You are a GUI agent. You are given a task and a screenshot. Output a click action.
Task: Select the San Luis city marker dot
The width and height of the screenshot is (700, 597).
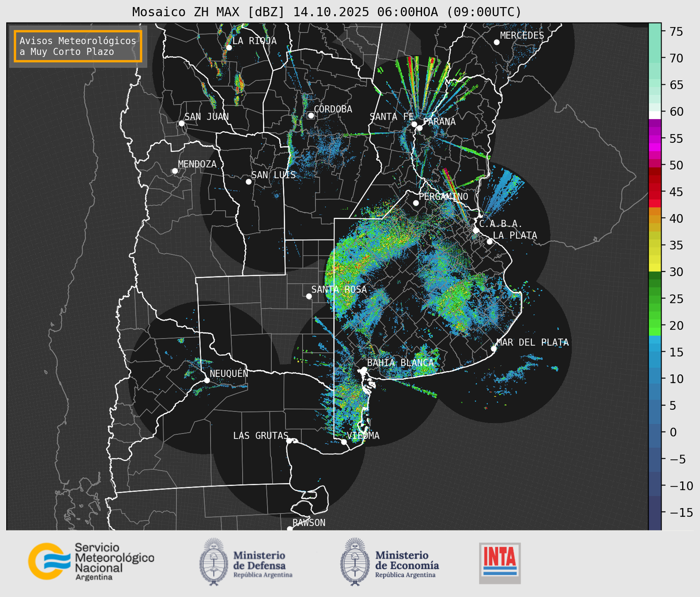[x=249, y=182]
